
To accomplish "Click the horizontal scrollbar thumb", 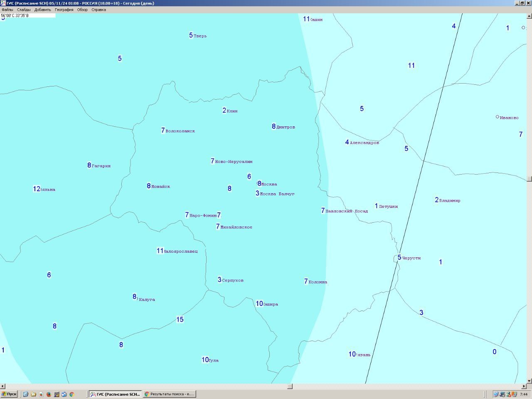I will [290, 386].
